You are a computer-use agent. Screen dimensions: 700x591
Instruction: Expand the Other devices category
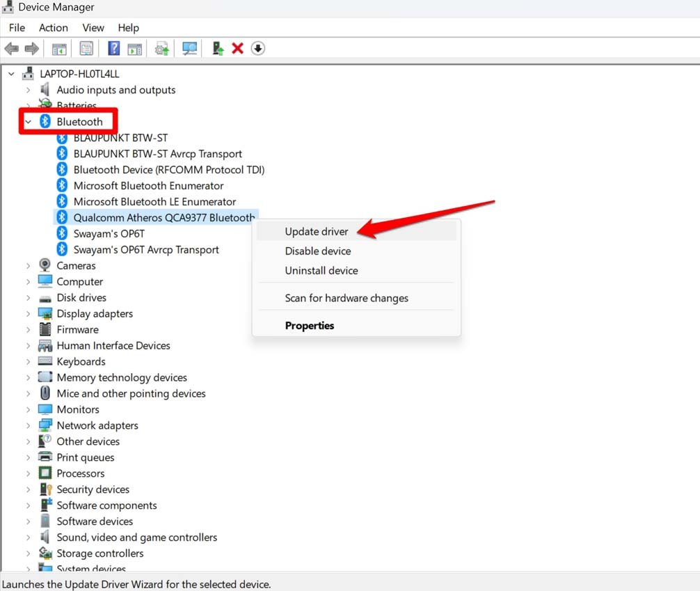(29, 441)
